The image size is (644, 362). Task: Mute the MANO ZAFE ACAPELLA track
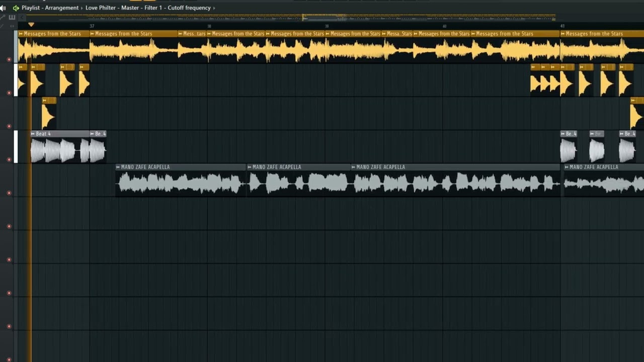pyautogui.click(x=9, y=193)
